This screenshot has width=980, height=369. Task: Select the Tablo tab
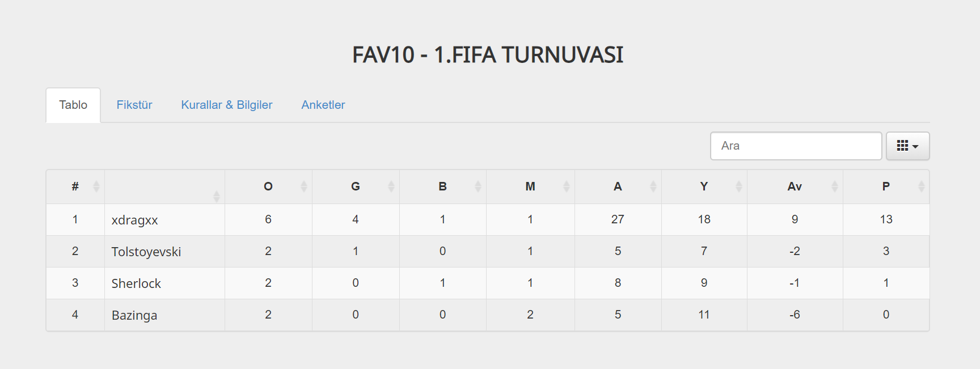tap(73, 105)
